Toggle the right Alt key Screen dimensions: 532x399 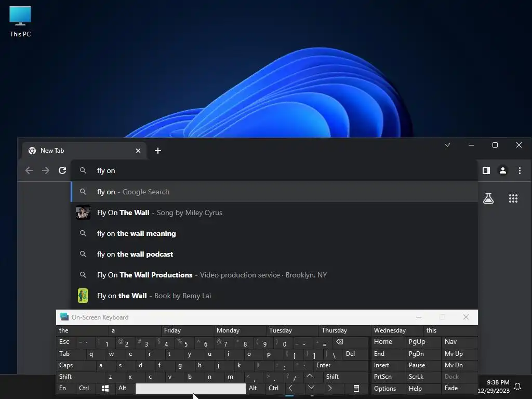pyautogui.click(x=256, y=388)
